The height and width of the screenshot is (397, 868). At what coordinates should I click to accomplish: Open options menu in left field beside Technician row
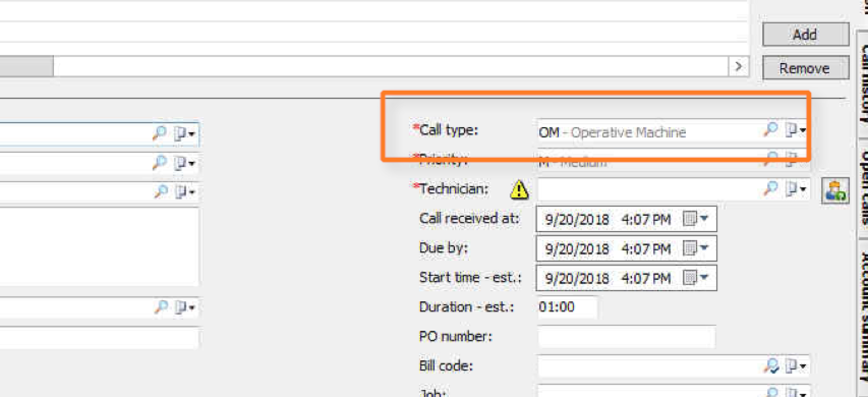click(x=185, y=192)
